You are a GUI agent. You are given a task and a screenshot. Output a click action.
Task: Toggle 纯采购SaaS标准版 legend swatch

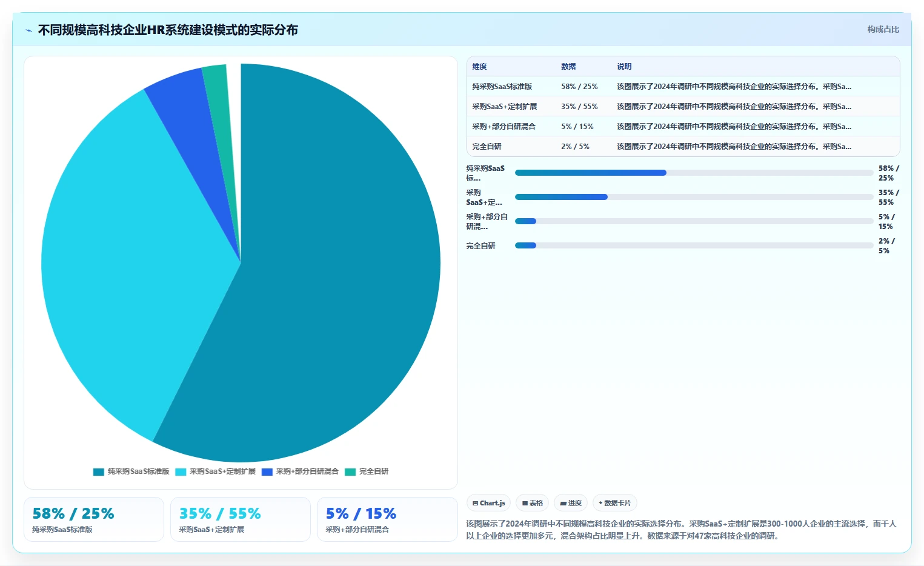point(99,471)
